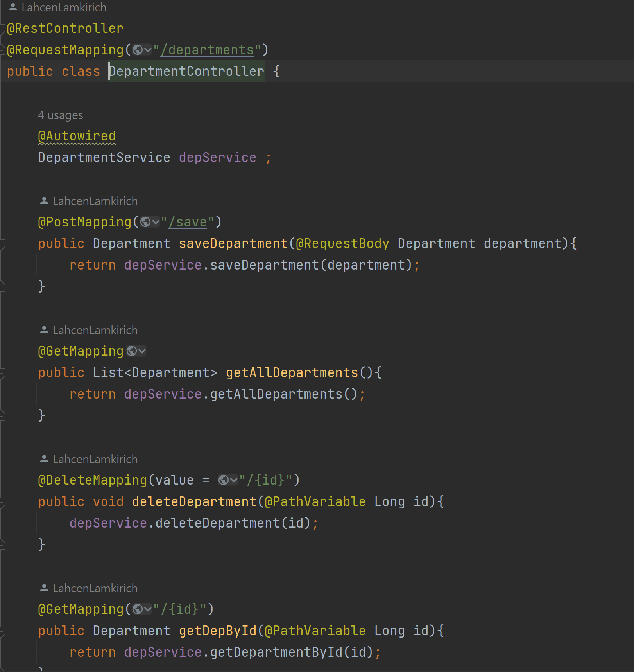Click the author icon above @DeleteMapping

click(44, 459)
